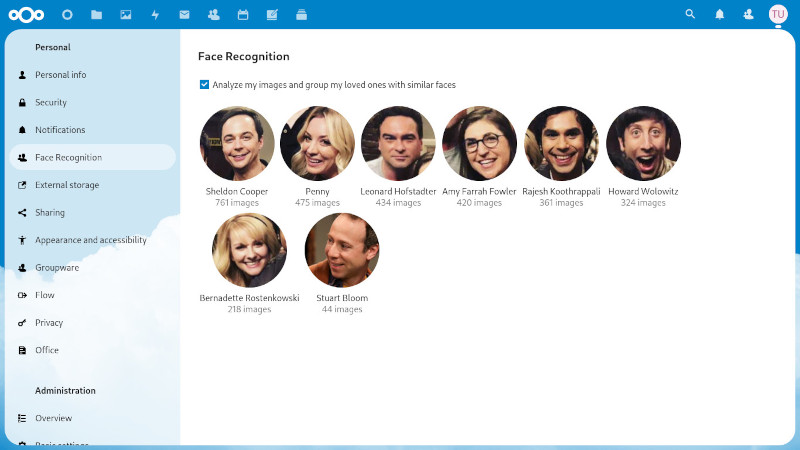Click the Privacy key icon

click(x=22, y=323)
